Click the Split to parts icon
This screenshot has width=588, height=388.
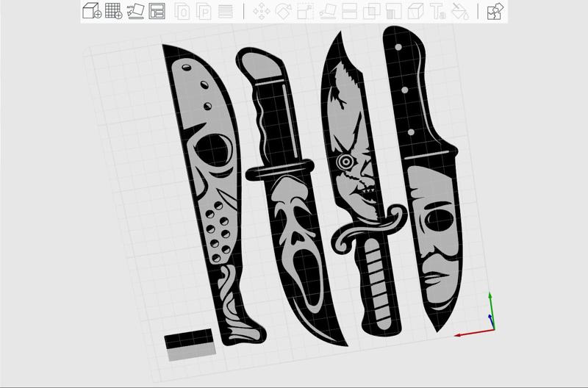pos(204,11)
